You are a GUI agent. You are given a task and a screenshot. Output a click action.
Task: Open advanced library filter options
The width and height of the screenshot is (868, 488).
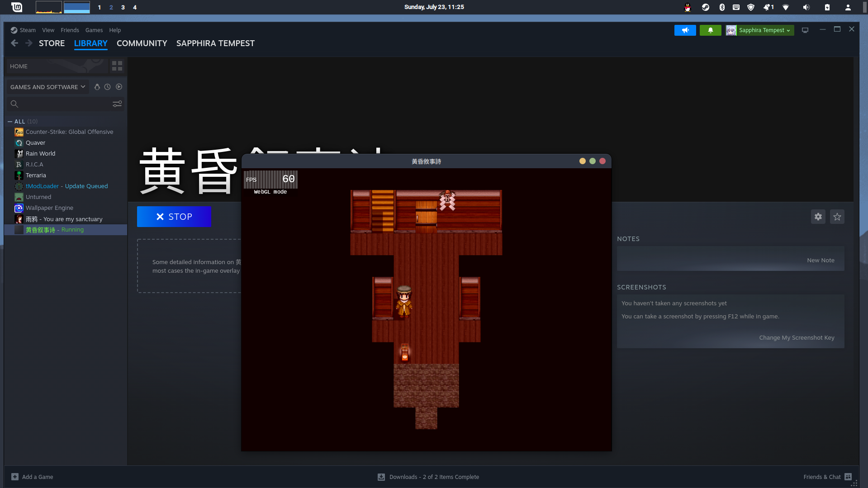click(x=117, y=104)
